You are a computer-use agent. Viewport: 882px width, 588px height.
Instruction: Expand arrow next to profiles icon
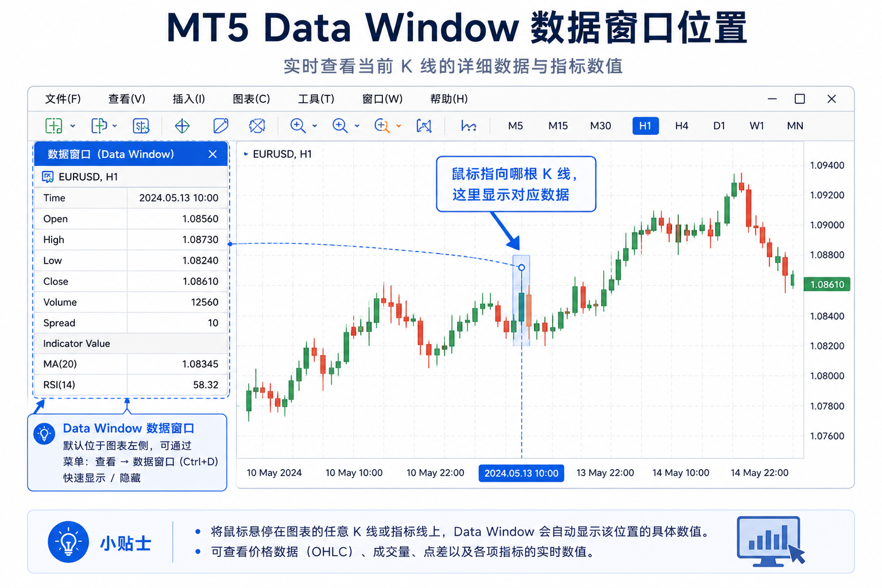point(115,126)
